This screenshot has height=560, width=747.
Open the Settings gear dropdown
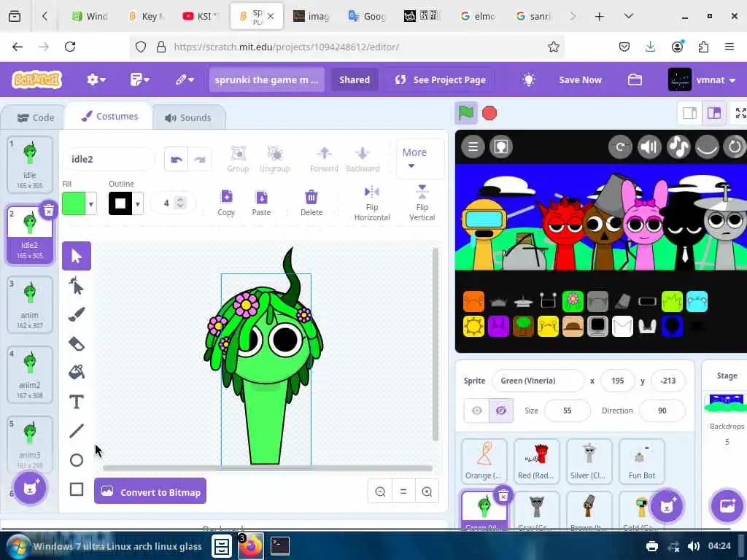point(96,79)
